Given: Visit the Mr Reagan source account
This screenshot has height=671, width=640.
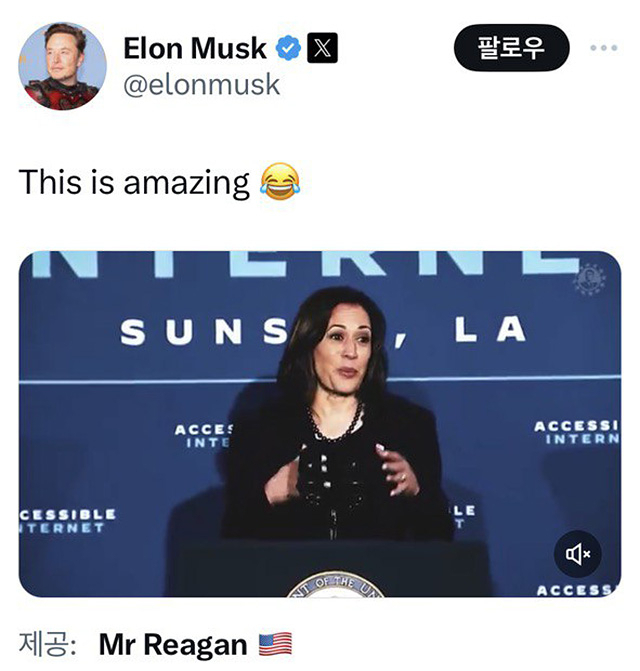Looking at the screenshot, I should [x=173, y=644].
